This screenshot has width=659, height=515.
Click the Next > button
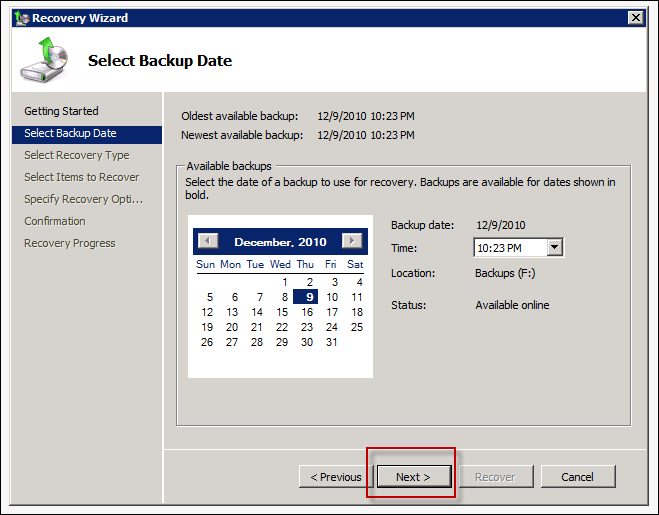pyautogui.click(x=414, y=477)
